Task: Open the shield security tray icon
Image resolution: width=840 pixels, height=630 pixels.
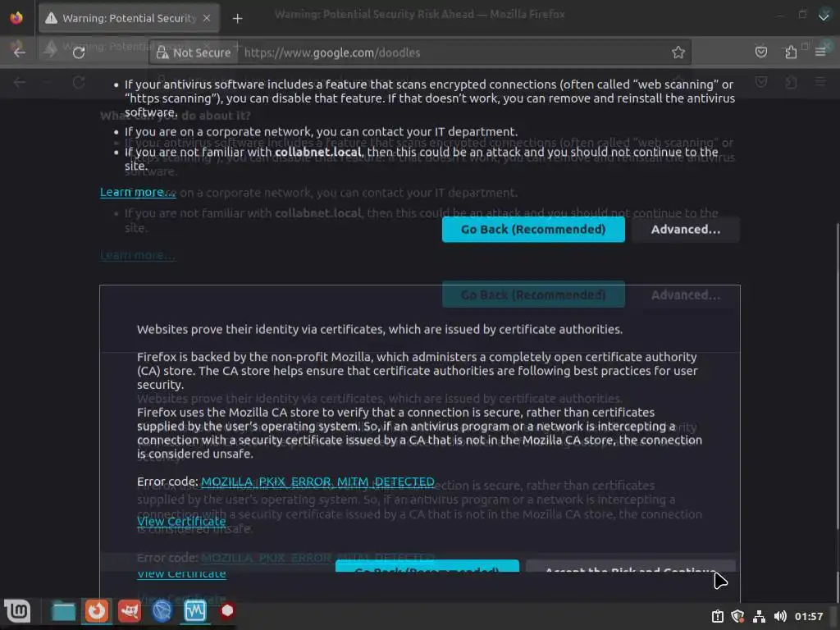Action: coord(737,616)
